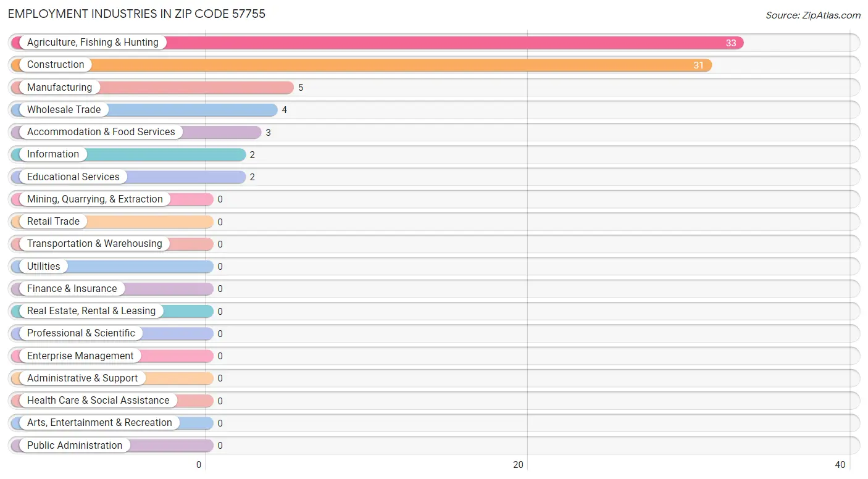Click the Public Administration label
The height and width of the screenshot is (479, 868).
point(75,446)
